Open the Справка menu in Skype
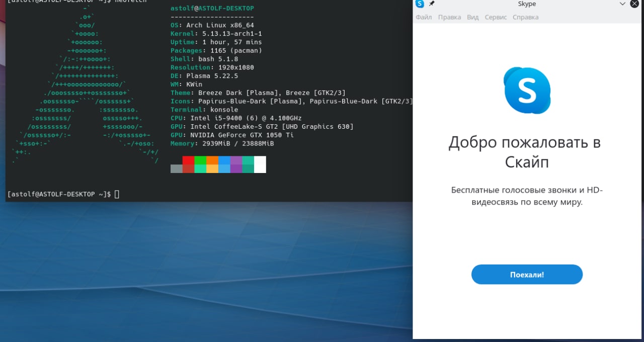 pos(525,17)
